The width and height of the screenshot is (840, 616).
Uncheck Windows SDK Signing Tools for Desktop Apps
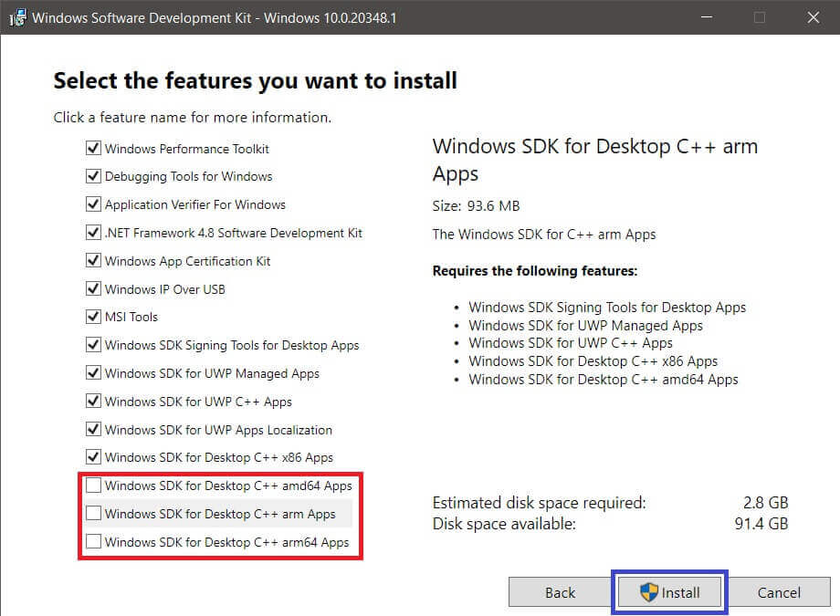tap(93, 345)
